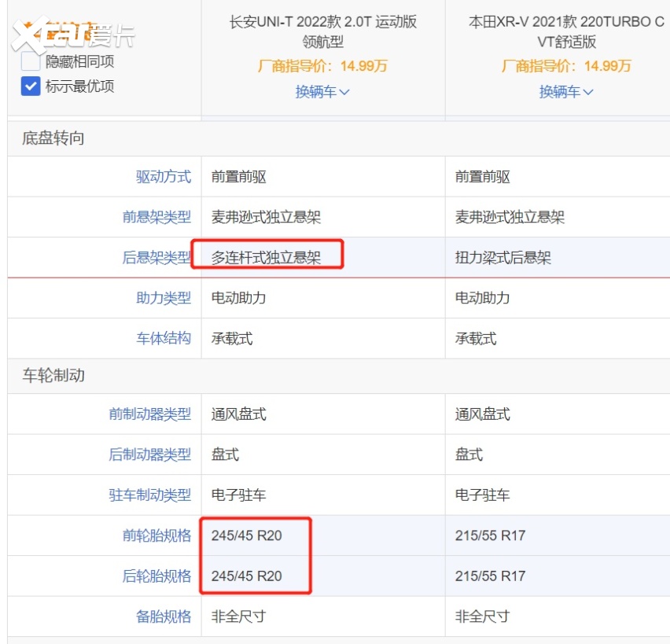This screenshot has height=644, width=670.
Task: Uncheck the 标示最优项 checkbox
Action: coord(31,86)
